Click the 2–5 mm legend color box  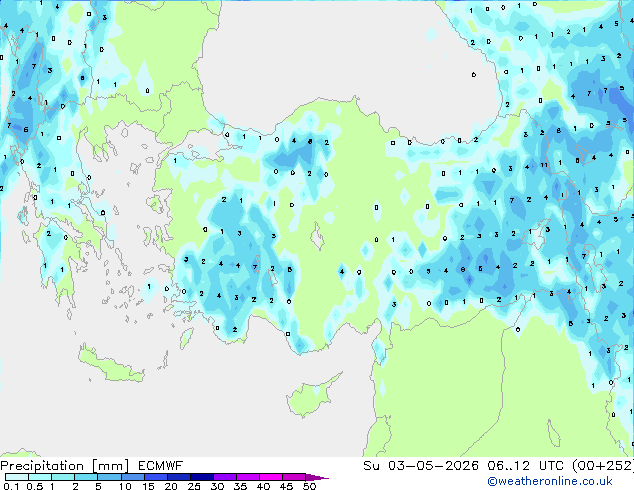(86, 477)
